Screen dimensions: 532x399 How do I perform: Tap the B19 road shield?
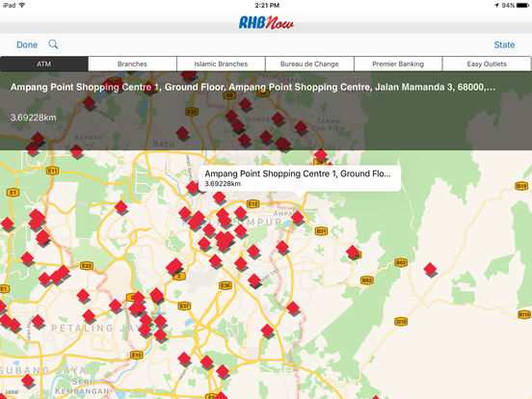521,186
